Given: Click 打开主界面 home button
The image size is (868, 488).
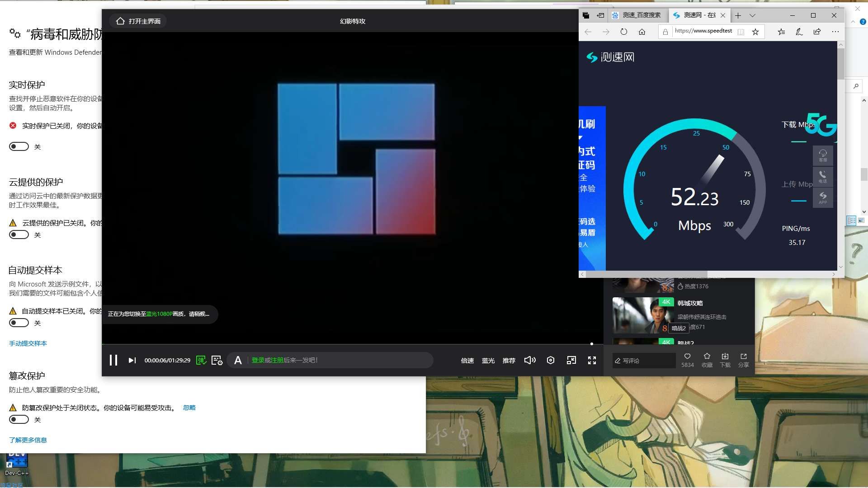Looking at the screenshot, I should (138, 21).
